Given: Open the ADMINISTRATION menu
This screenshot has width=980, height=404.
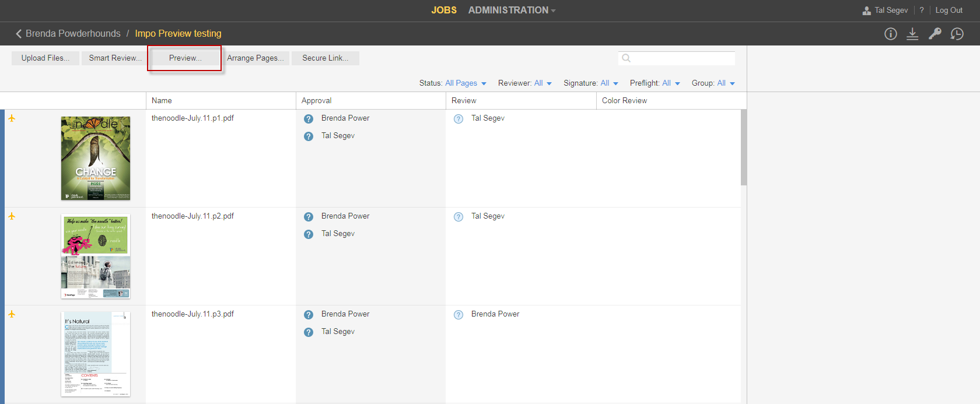Looking at the screenshot, I should 512,10.
